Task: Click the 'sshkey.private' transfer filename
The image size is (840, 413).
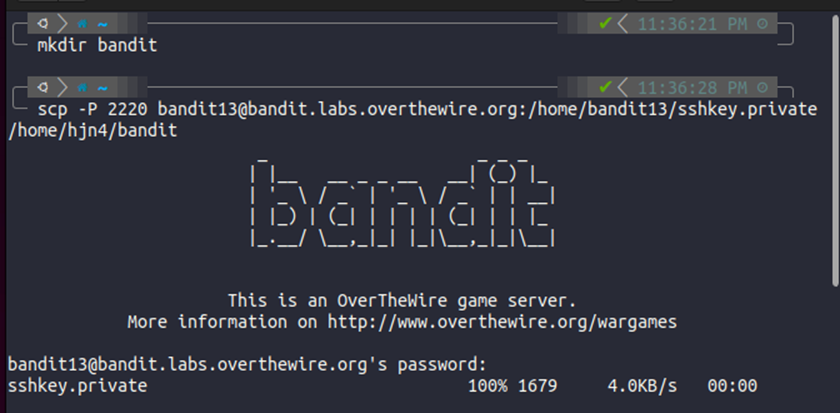Action: (x=78, y=386)
